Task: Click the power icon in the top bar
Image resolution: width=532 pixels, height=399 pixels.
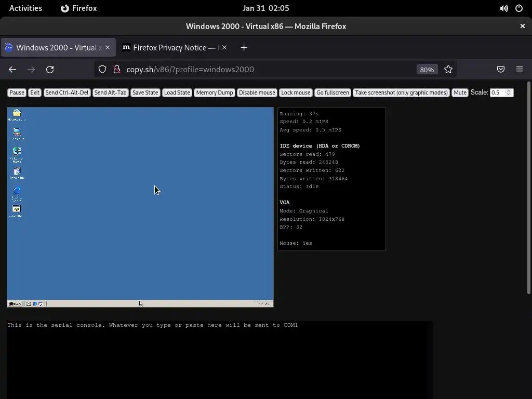Action: coord(519,8)
